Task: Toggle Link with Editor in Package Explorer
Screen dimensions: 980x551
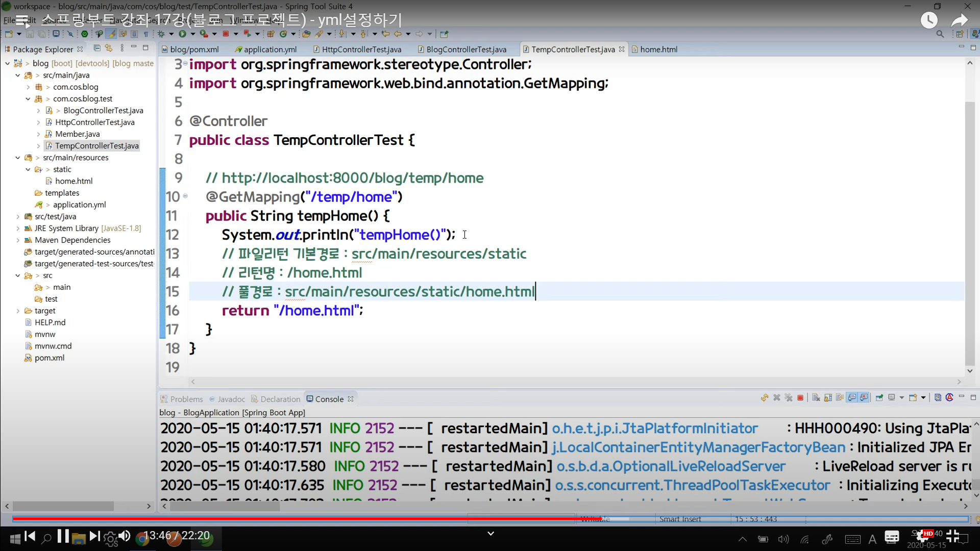Action: 109,48
